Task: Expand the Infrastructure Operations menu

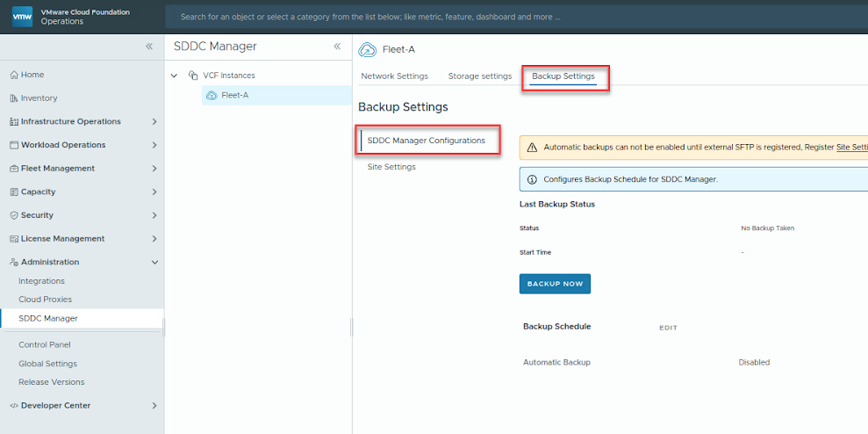Action: [154, 122]
